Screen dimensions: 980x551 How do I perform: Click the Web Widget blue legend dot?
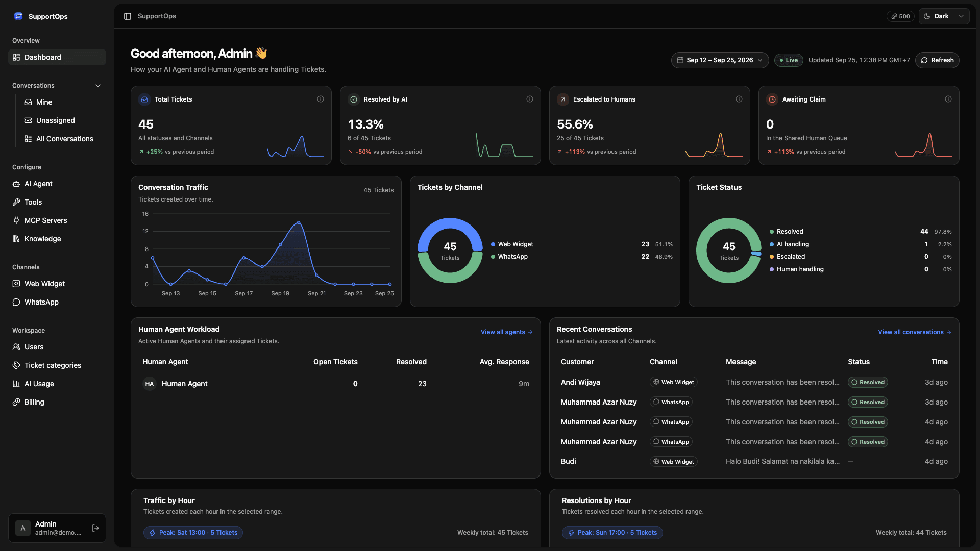(x=493, y=244)
